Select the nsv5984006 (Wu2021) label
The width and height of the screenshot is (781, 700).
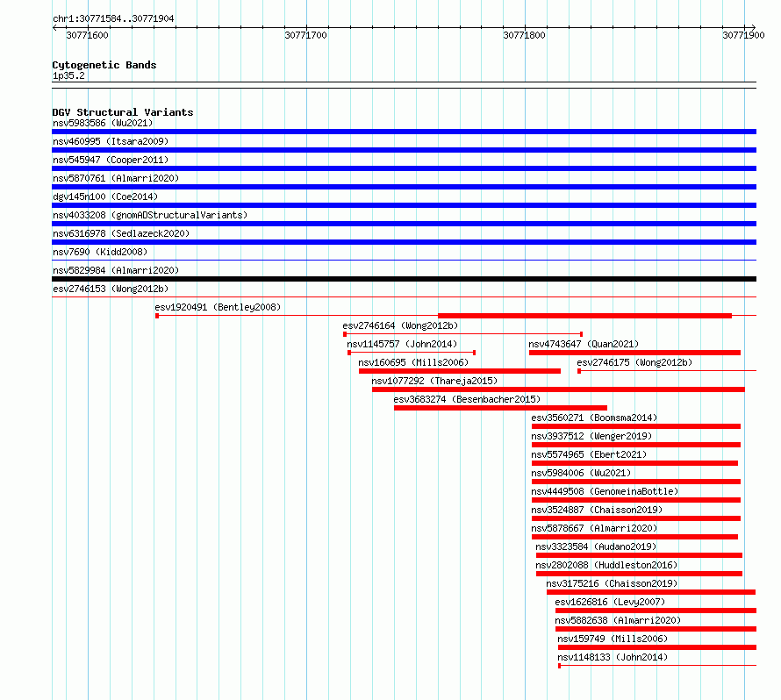pos(581,473)
